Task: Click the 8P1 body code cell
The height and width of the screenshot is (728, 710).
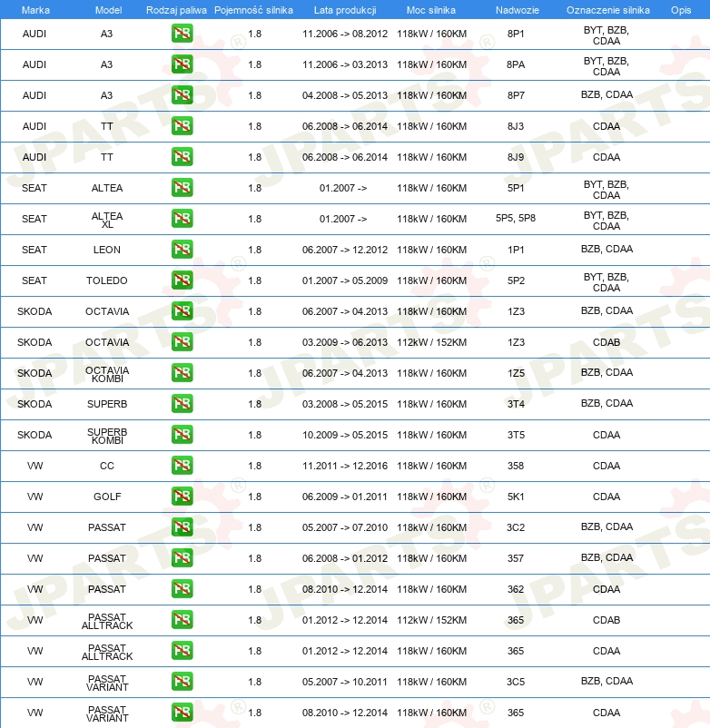Action: (x=516, y=34)
